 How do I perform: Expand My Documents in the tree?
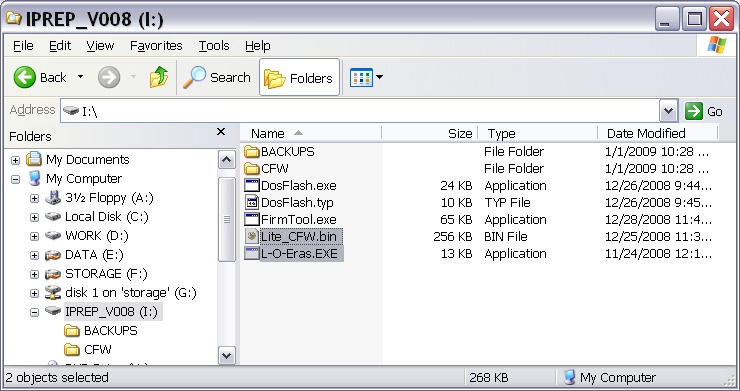(16, 161)
